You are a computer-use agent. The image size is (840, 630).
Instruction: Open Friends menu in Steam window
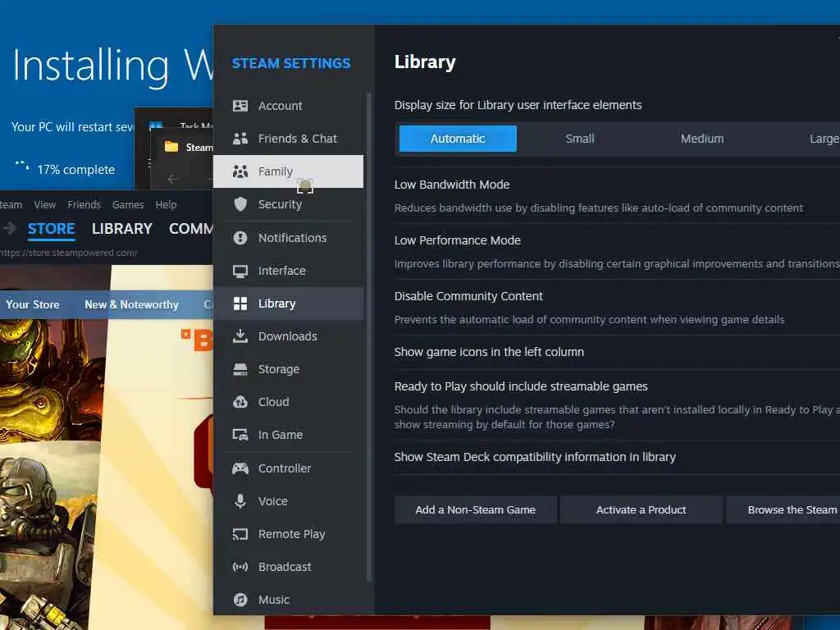pos(84,205)
